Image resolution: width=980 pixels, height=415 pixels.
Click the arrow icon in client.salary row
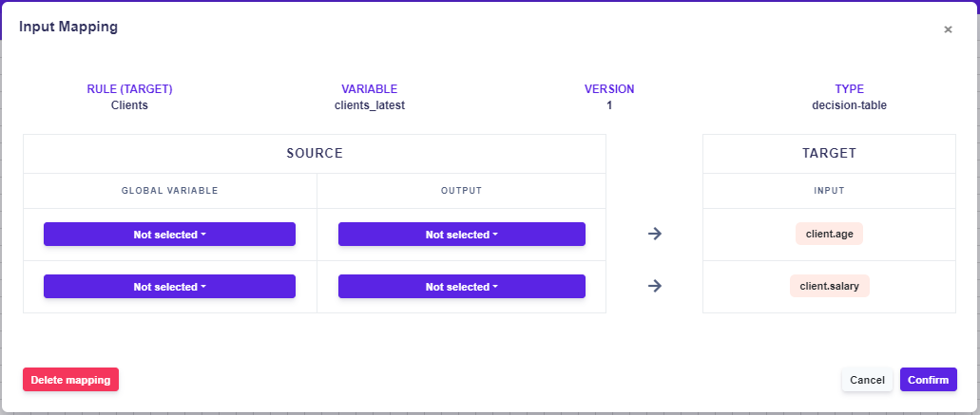point(654,286)
